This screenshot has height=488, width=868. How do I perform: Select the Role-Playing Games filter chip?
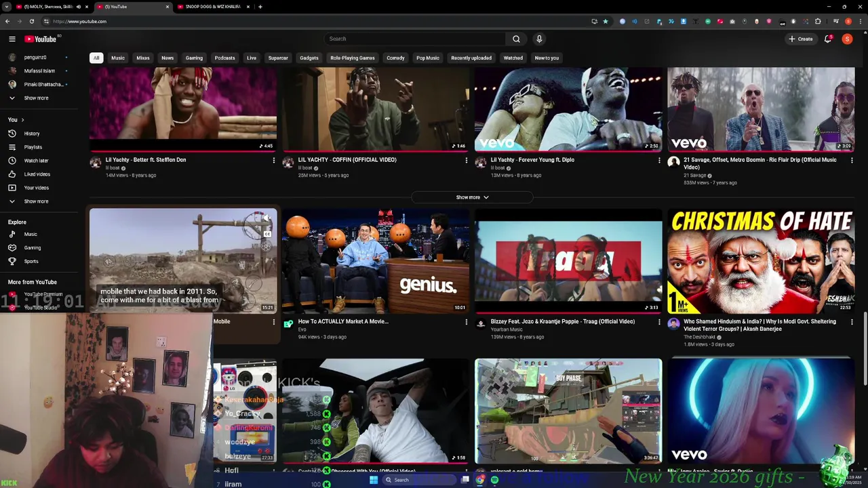[x=353, y=58]
